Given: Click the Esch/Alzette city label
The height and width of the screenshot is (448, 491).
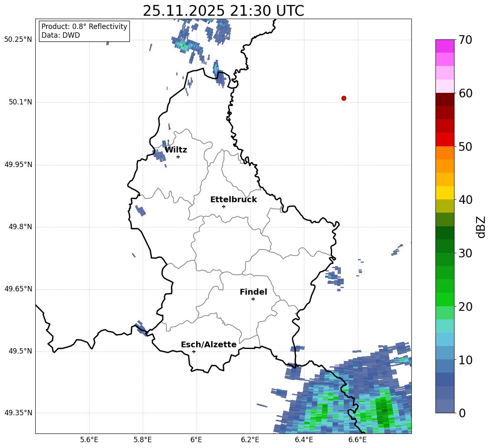Looking at the screenshot, I should pos(209,344).
